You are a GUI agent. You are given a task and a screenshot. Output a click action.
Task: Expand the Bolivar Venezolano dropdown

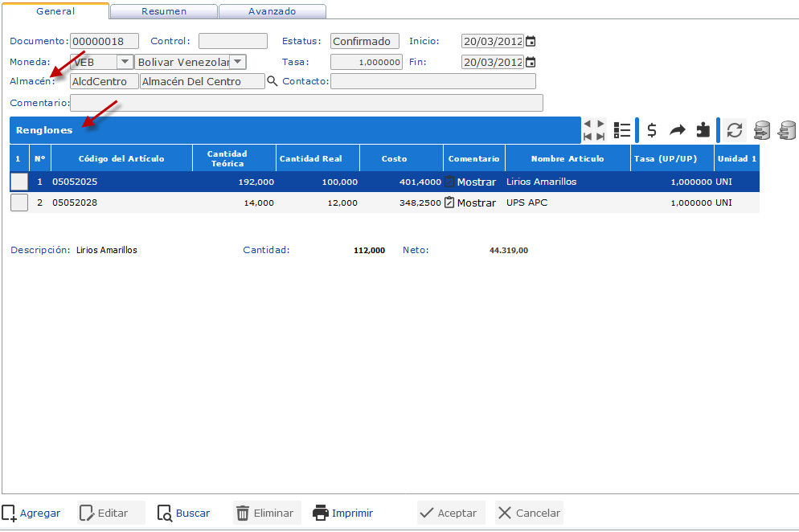point(238,62)
